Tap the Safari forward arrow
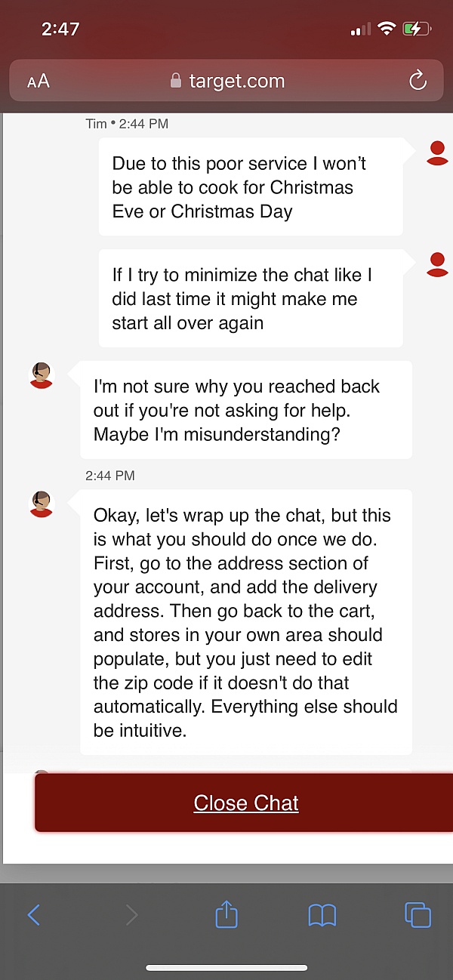This screenshot has width=453, height=980. (x=131, y=916)
